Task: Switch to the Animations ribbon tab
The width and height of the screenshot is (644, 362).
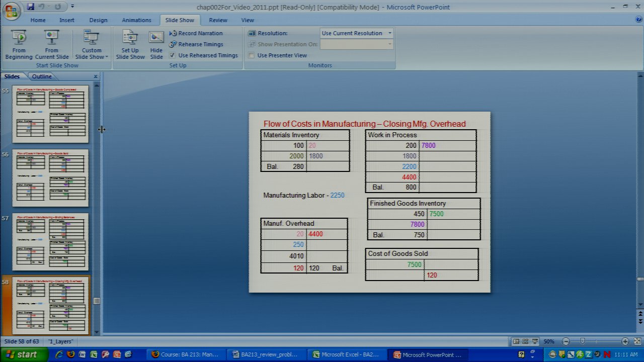Action: point(136,20)
